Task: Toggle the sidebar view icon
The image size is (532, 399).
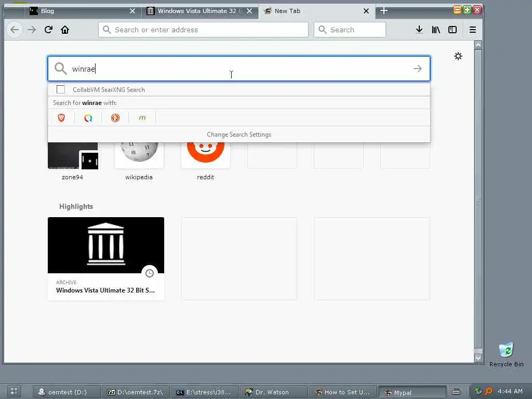Action: [x=453, y=30]
